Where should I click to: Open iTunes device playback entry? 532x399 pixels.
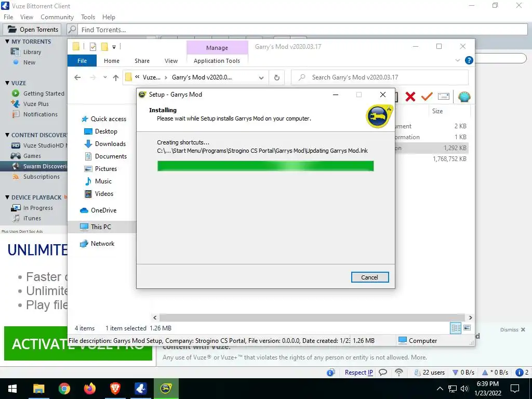32,218
